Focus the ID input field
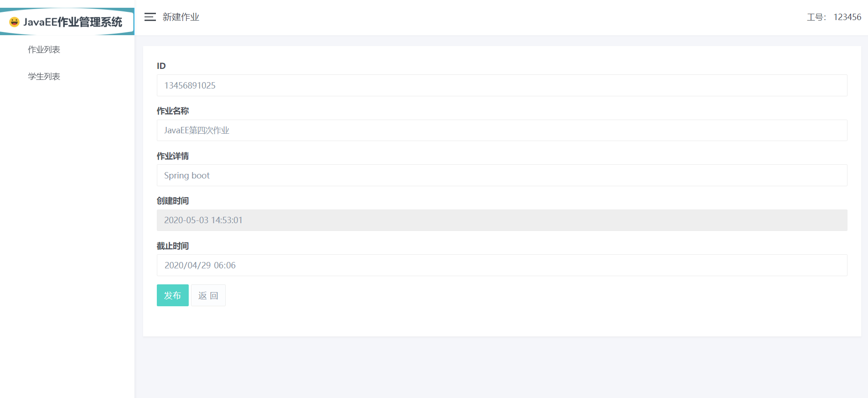The image size is (868, 398). pyautogui.click(x=501, y=85)
